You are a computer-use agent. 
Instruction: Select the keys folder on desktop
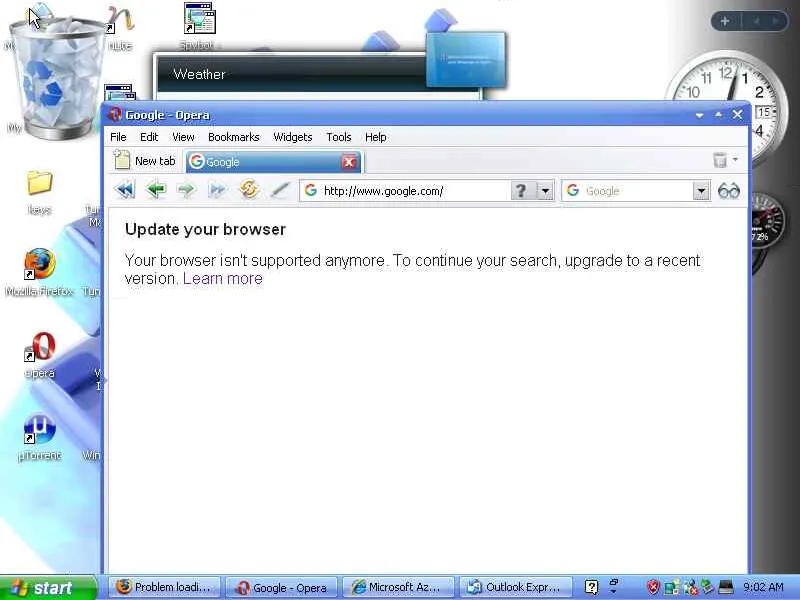pos(39,193)
